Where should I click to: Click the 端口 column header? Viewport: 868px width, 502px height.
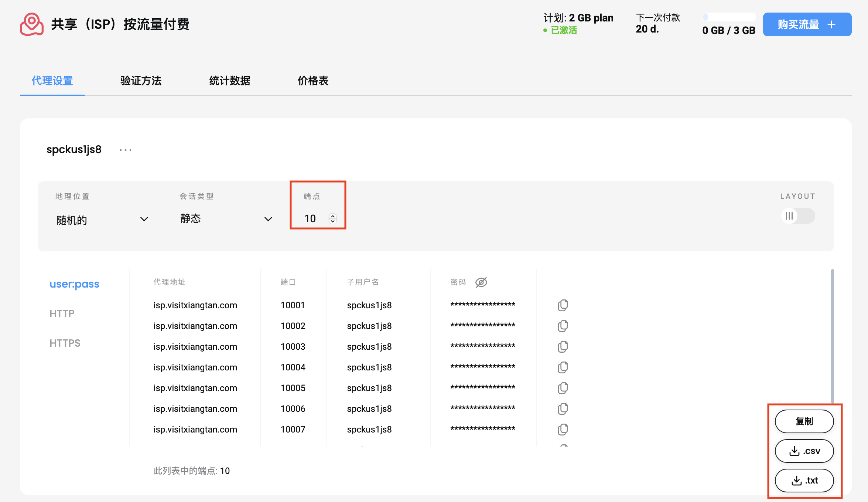pos(288,282)
